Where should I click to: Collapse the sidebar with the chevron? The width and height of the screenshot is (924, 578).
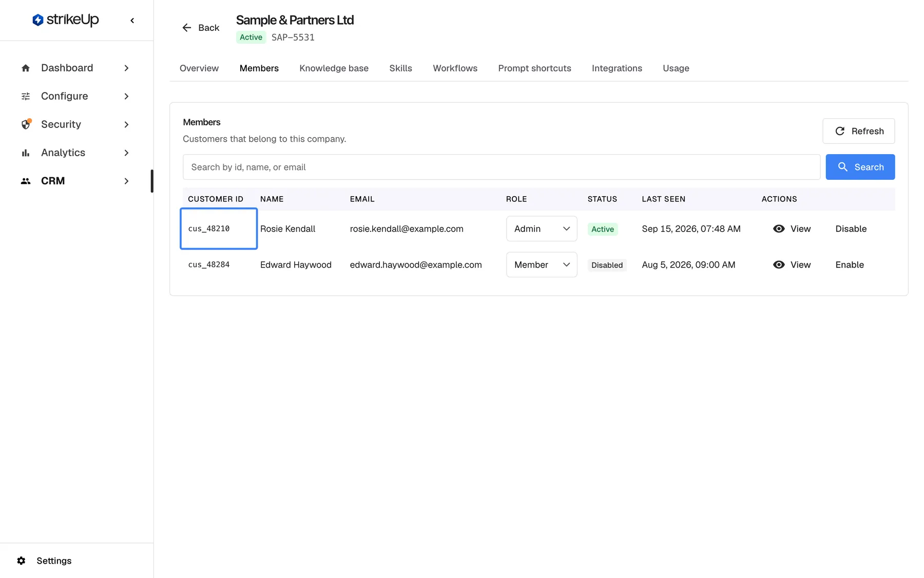point(132,21)
